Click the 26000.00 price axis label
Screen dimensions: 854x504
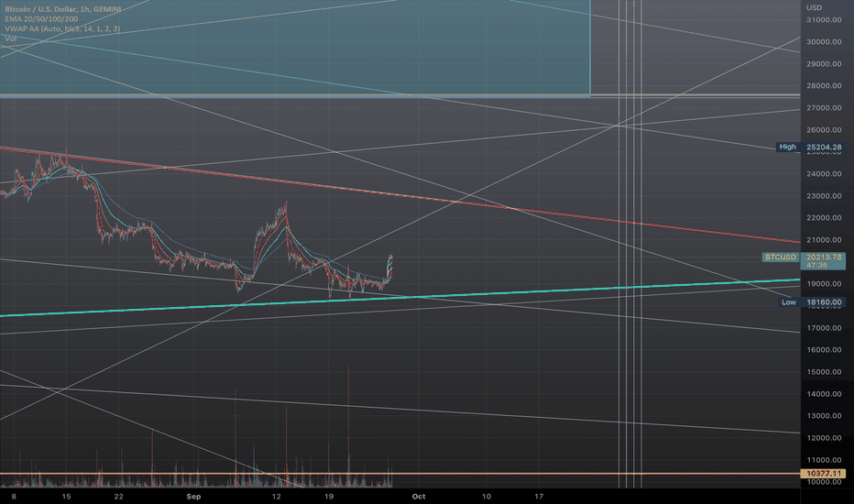click(x=824, y=130)
